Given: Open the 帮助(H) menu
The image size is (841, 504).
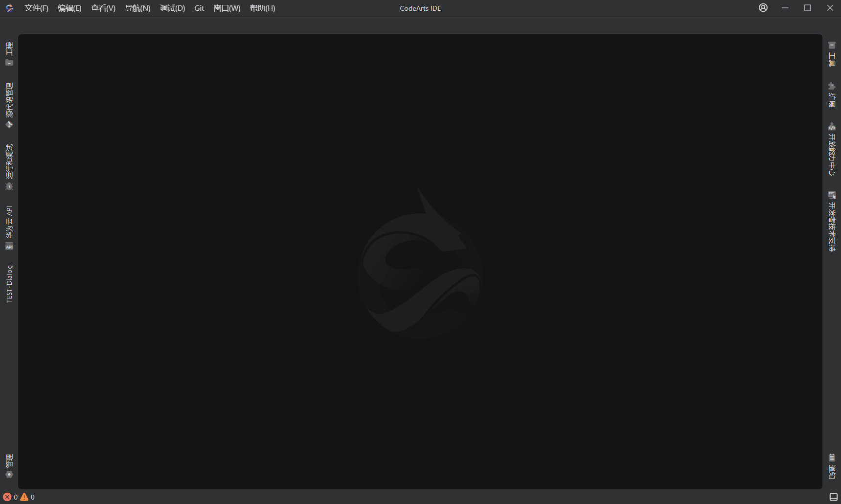Looking at the screenshot, I should 263,8.
